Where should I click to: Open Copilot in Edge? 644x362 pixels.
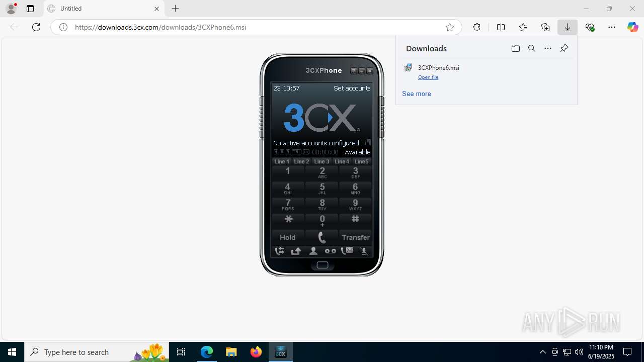[632, 27]
